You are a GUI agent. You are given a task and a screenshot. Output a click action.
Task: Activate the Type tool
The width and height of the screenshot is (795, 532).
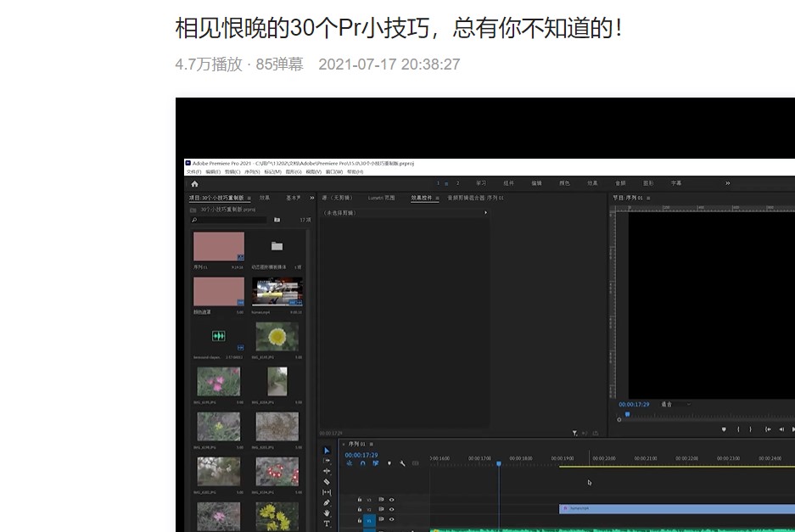click(x=327, y=524)
